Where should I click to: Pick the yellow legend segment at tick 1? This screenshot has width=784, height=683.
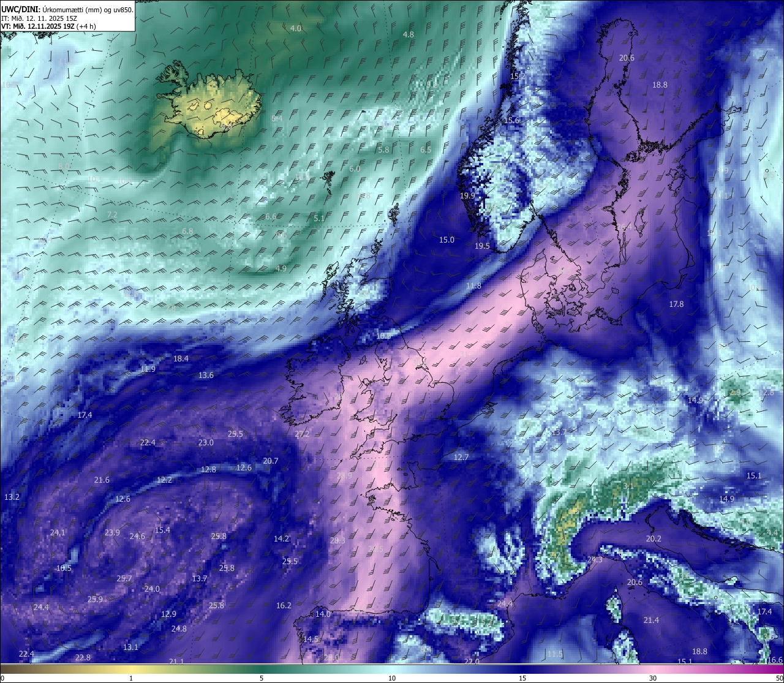coord(131,670)
